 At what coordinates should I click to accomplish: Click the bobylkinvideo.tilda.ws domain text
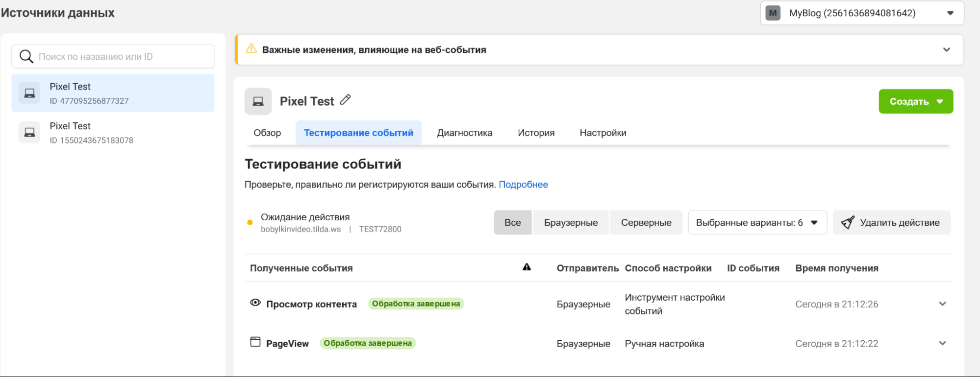[x=301, y=229]
